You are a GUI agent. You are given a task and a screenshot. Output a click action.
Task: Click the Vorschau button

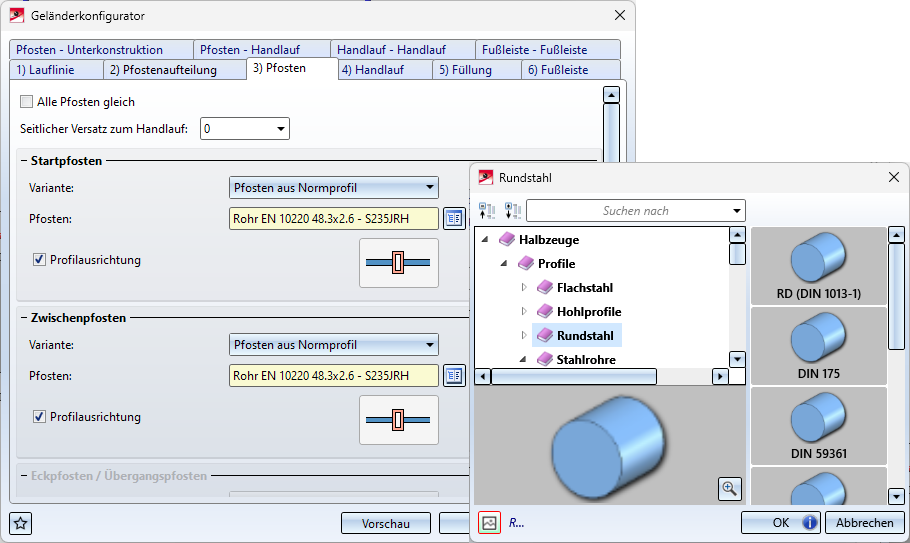click(386, 523)
